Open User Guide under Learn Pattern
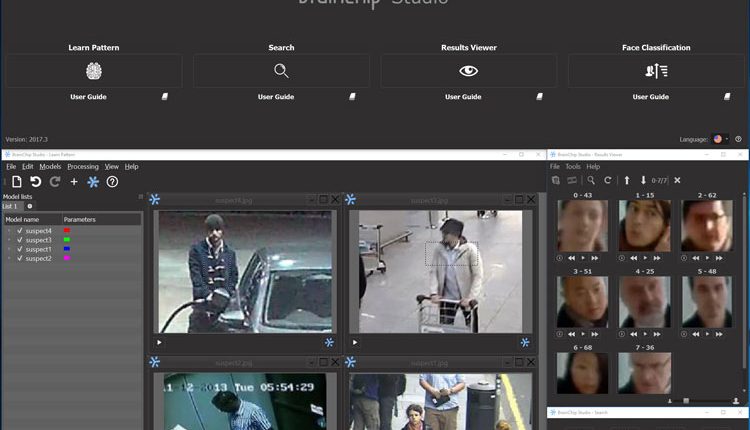750x430 pixels. click(x=88, y=97)
